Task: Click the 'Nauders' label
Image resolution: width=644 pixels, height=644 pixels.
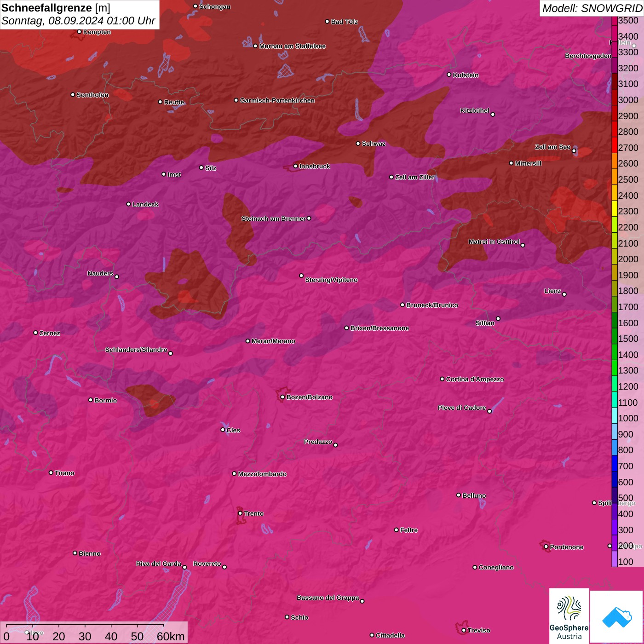Action: point(100,273)
